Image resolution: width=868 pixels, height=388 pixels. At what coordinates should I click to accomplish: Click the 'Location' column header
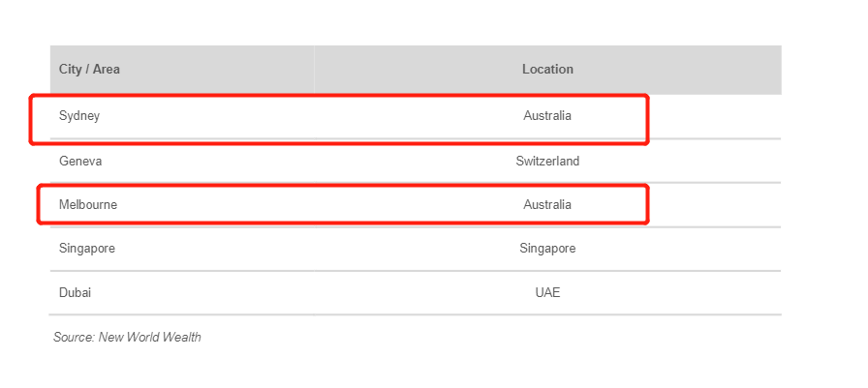(x=547, y=70)
